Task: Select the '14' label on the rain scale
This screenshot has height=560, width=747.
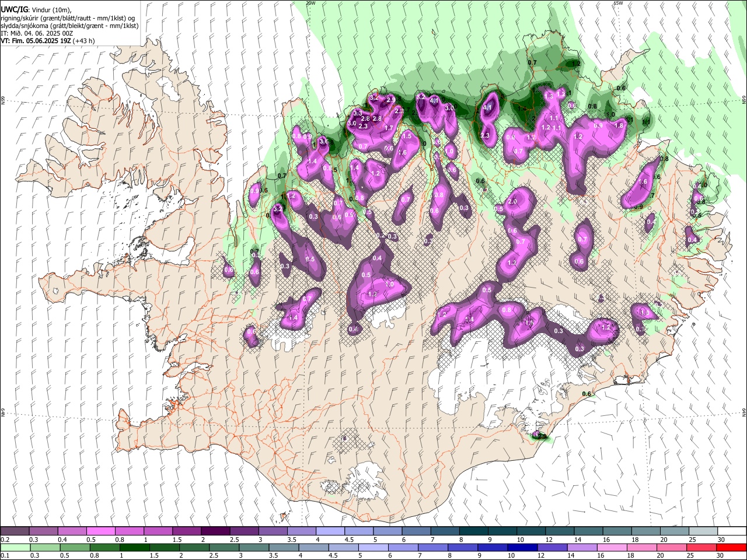Action: 570,555
